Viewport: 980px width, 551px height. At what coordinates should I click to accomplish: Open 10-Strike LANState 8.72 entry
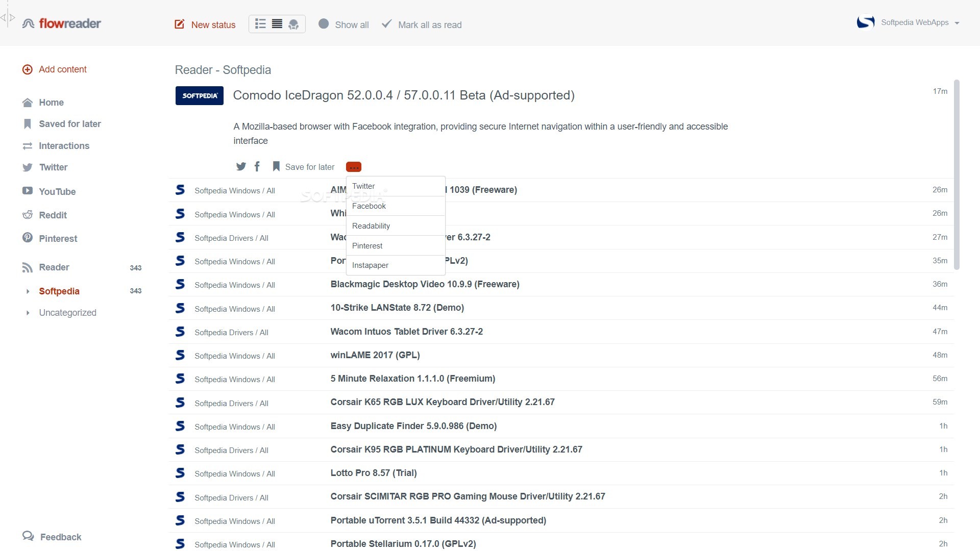(x=397, y=308)
